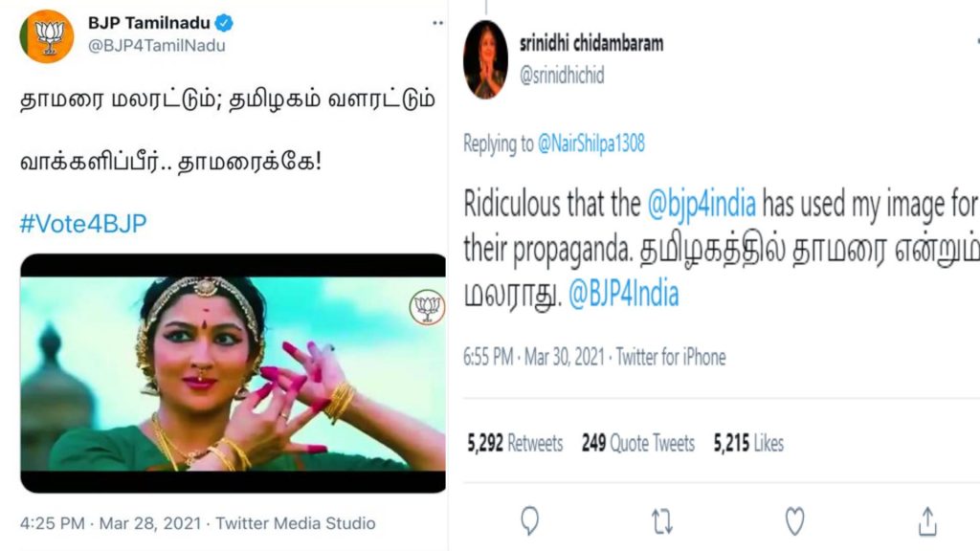Click the Twitter Media Studio source label
980x551 pixels.
pyautogui.click(x=296, y=523)
